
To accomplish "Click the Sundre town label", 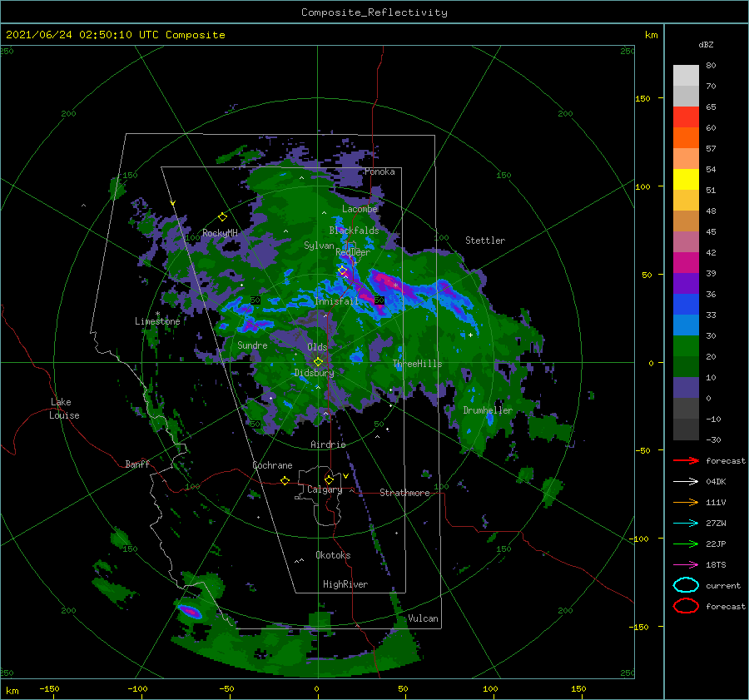I will [x=253, y=345].
